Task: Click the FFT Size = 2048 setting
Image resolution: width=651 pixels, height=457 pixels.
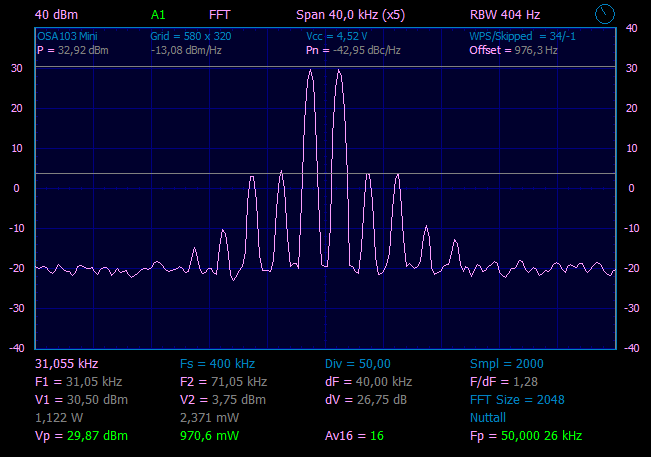Action: (516, 399)
